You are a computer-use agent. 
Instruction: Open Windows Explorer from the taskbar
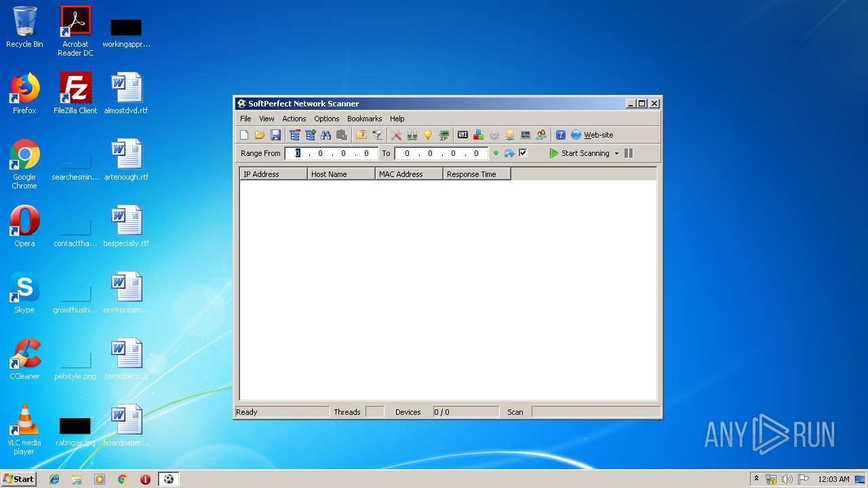(77, 479)
